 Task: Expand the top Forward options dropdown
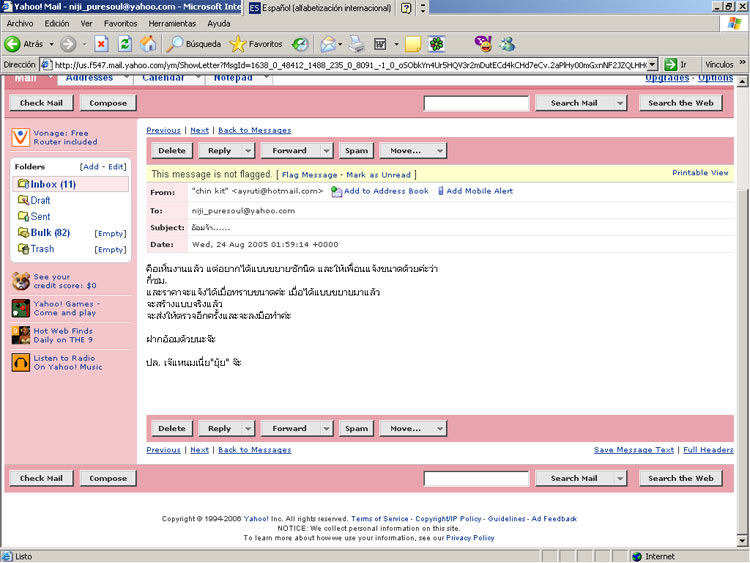(x=326, y=151)
